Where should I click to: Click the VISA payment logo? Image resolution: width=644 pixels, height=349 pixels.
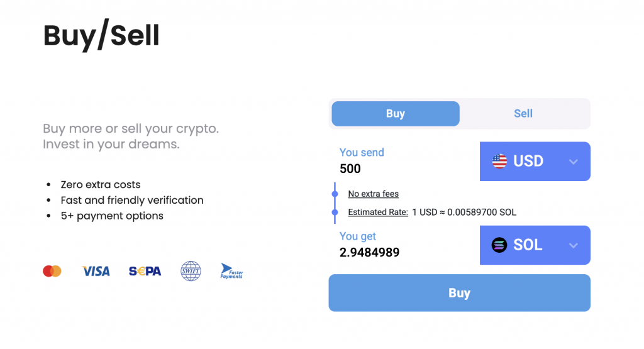(96, 271)
